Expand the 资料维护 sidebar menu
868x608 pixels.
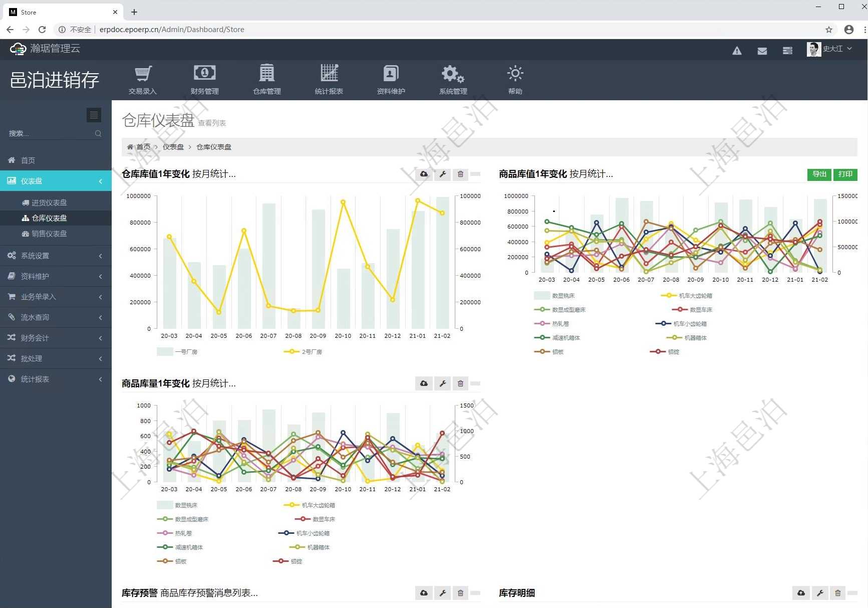(x=56, y=276)
